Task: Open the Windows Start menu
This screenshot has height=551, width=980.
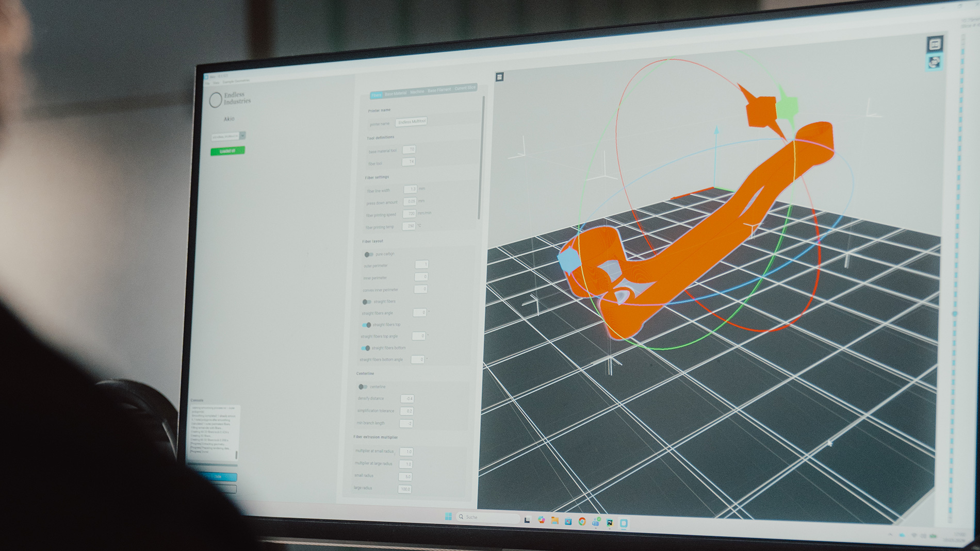Action: click(448, 516)
